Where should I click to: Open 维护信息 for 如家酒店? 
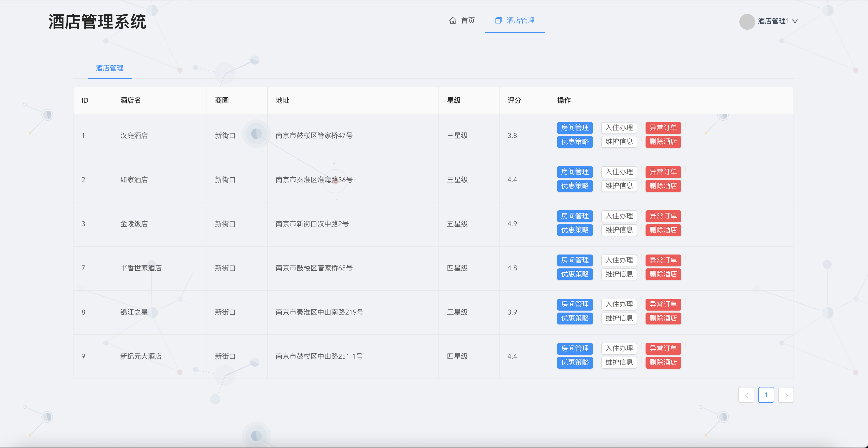(619, 186)
